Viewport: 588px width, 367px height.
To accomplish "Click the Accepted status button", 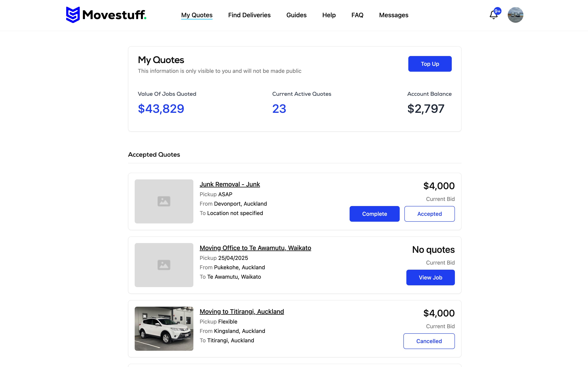I will (429, 214).
